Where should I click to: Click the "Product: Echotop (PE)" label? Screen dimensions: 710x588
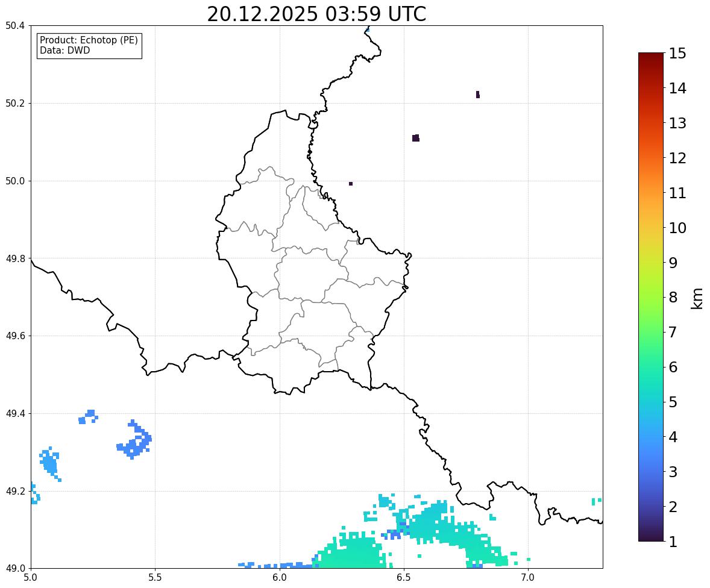coord(89,40)
